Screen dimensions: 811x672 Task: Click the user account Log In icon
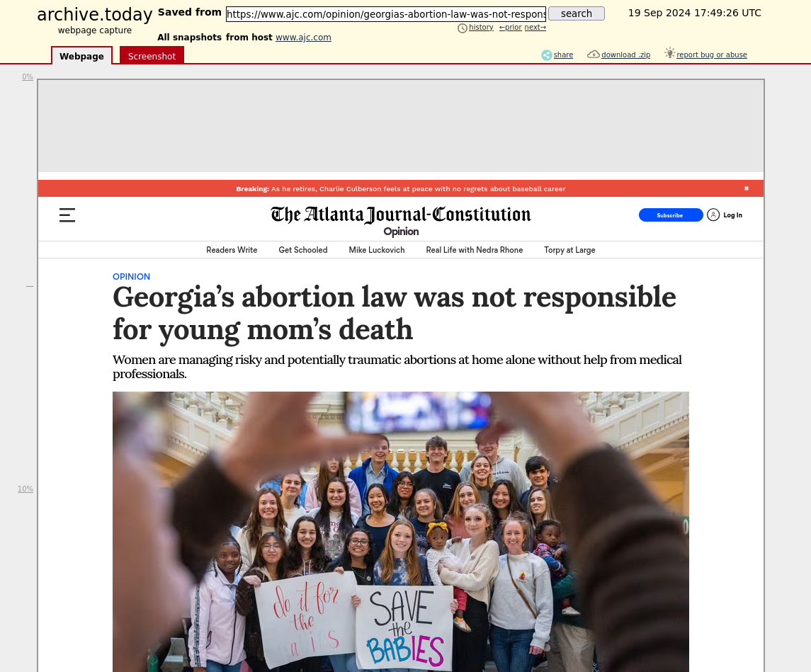pos(713,215)
